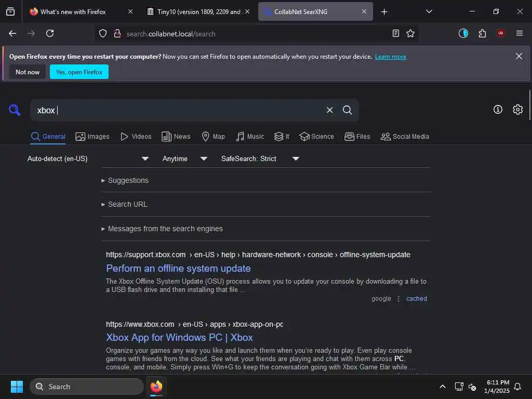Viewport: 532px width, 399px height.
Task: Open the Extensions puzzle icon
Action: click(482, 33)
